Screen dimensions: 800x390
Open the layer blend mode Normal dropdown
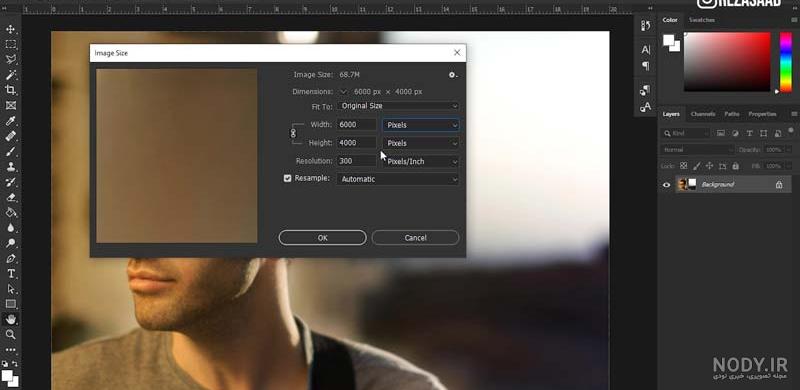click(x=697, y=150)
